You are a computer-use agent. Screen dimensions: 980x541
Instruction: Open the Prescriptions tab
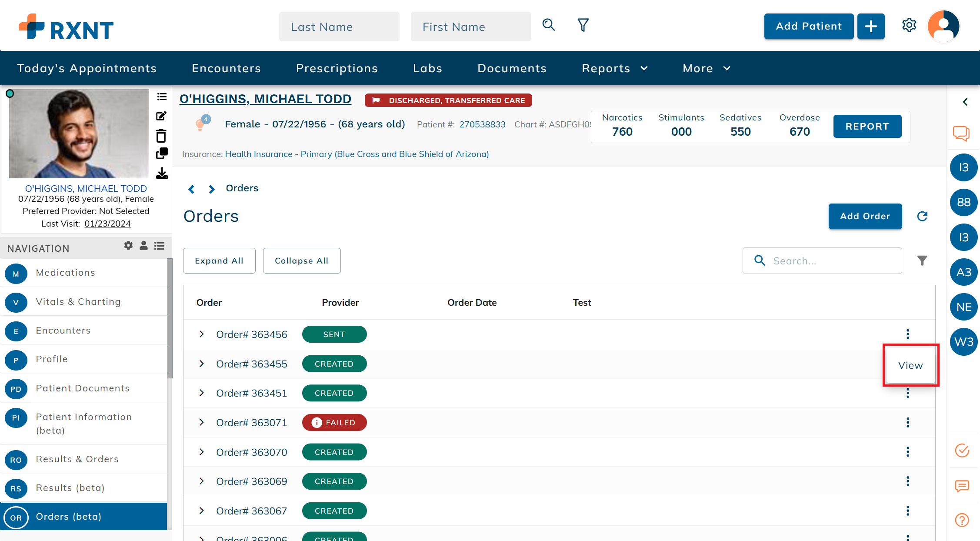[x=337, y=68]
